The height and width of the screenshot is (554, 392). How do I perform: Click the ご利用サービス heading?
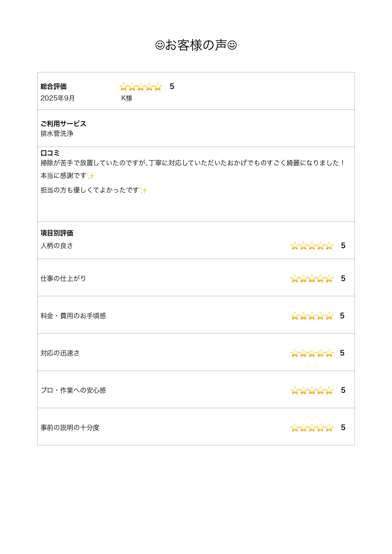point(63,124)
